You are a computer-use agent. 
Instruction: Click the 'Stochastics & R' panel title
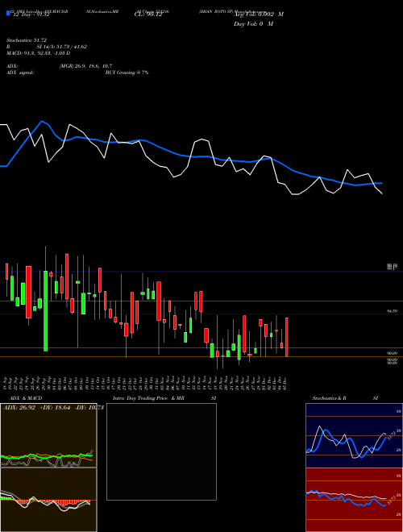[329, 398]
